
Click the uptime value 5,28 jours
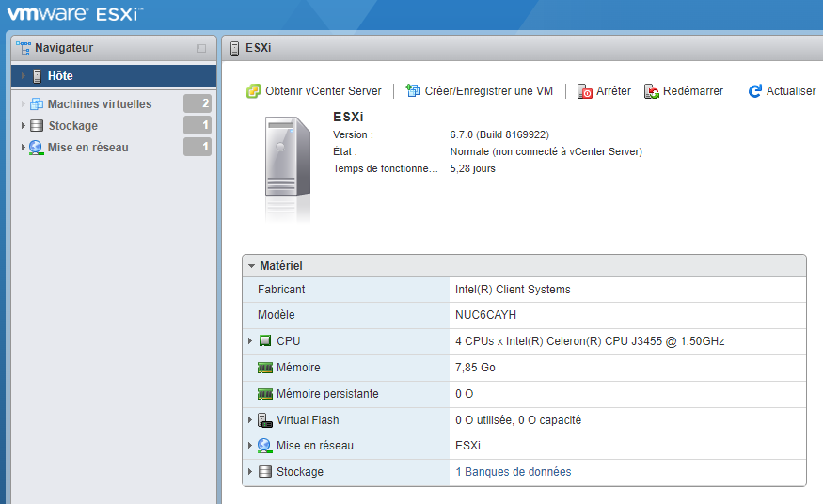click(472, 169)
